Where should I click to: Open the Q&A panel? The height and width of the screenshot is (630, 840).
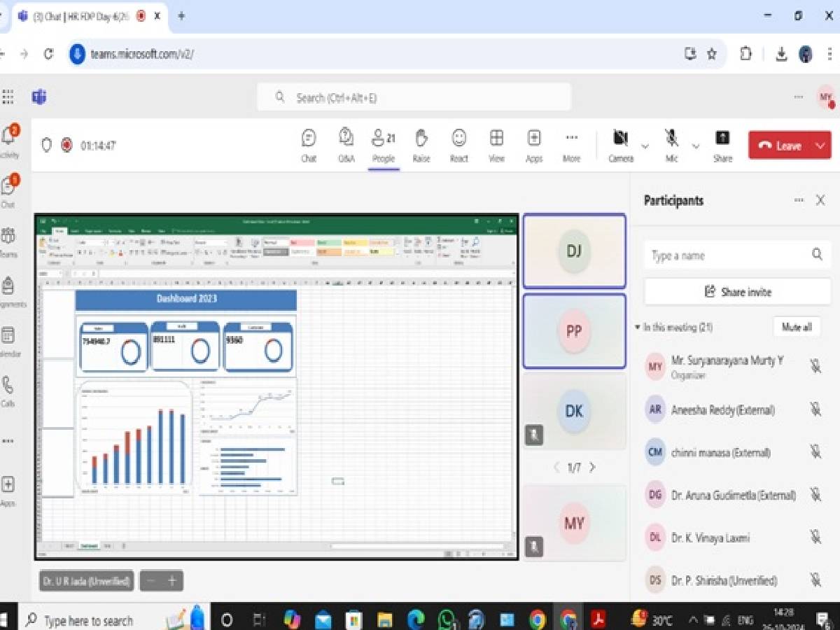click(x=346, y=145)
